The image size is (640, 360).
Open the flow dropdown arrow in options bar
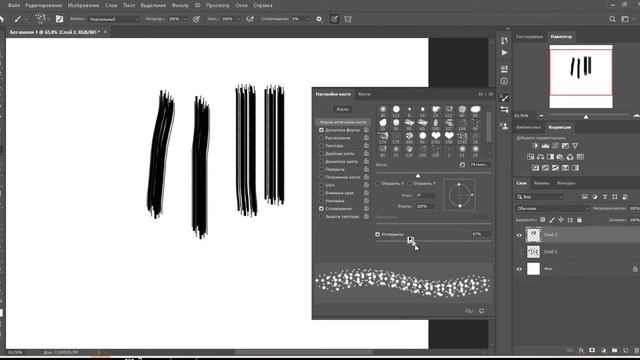coord(239,19)
